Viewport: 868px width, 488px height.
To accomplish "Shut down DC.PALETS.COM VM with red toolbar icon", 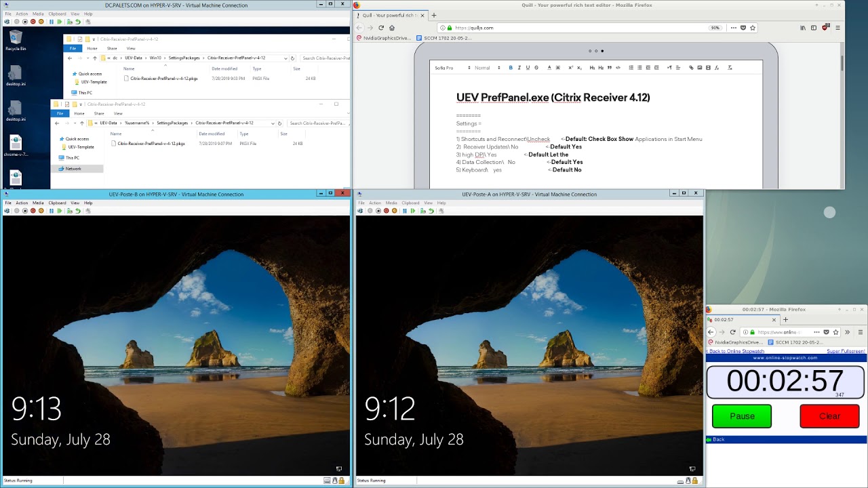I will [33, 22].
